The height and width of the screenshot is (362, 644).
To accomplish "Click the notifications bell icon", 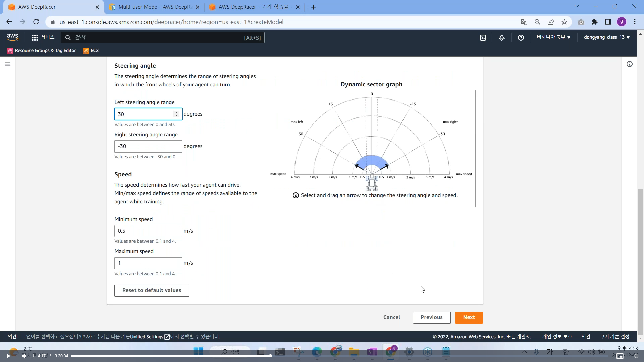I will coord(502,38).
